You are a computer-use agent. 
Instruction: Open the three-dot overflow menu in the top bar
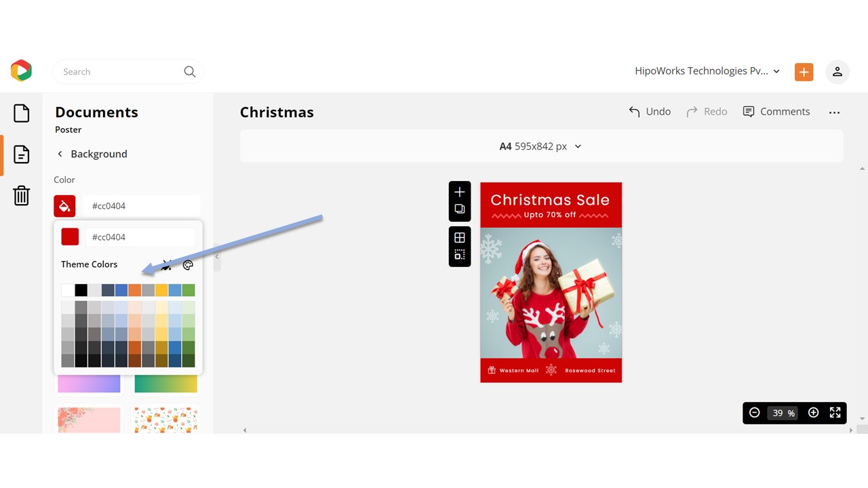tap(834, 112)
